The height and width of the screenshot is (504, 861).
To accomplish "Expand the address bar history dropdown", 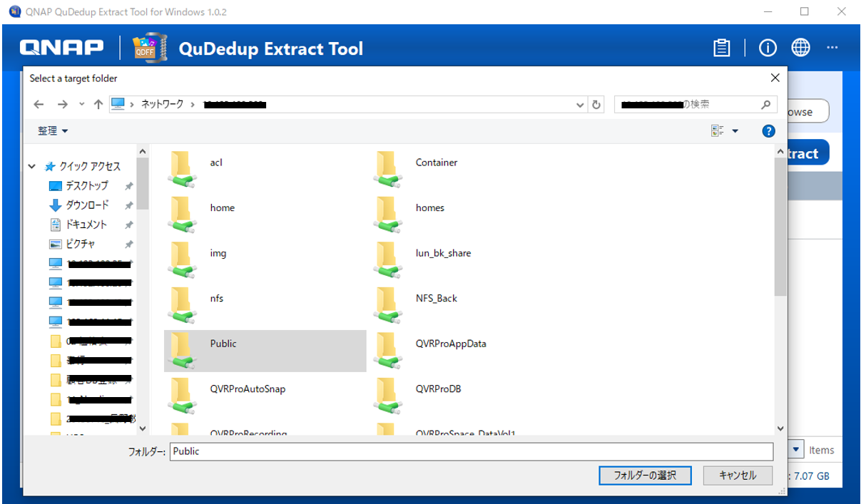I will [581, 105].
